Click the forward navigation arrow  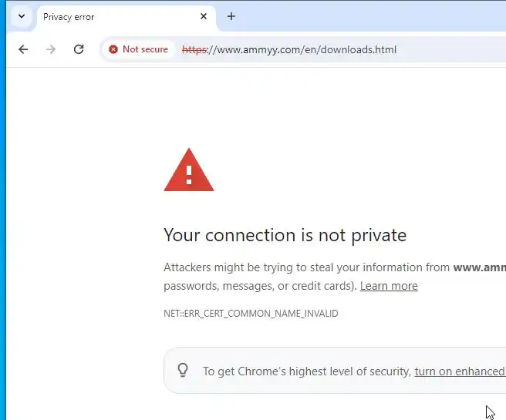point(51,49)
